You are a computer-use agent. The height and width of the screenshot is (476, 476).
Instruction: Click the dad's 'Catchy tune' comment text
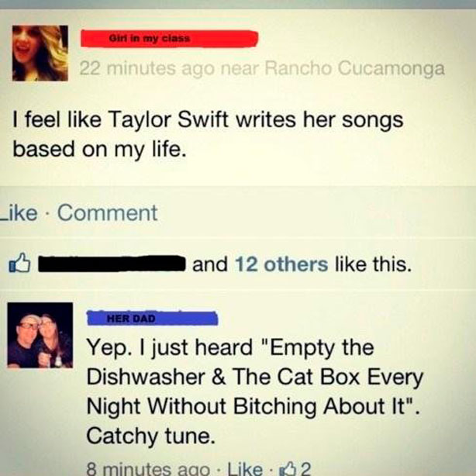pyautogui.click(x=150, y=436)
